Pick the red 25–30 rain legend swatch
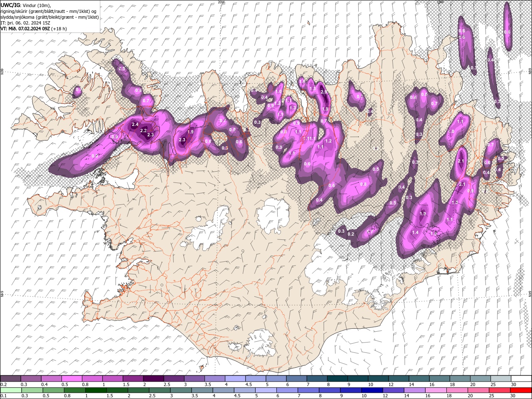This screenshot has height=399, width=532. 500,390
